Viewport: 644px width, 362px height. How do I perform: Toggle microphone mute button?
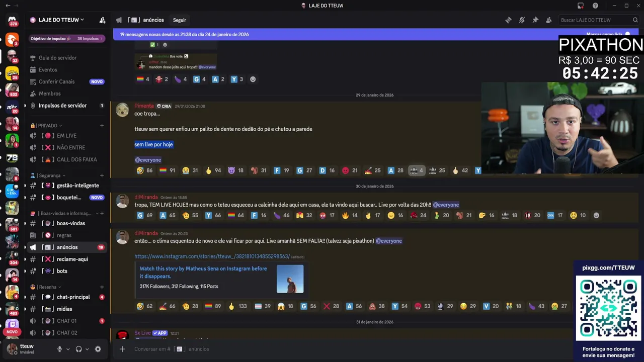pyautogui.click(x=59, y=349)
